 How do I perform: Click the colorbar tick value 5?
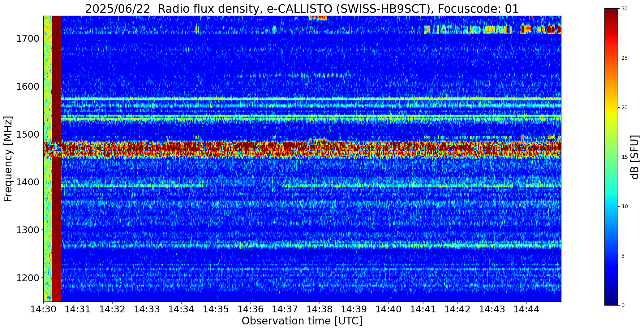tap(623, 256)
